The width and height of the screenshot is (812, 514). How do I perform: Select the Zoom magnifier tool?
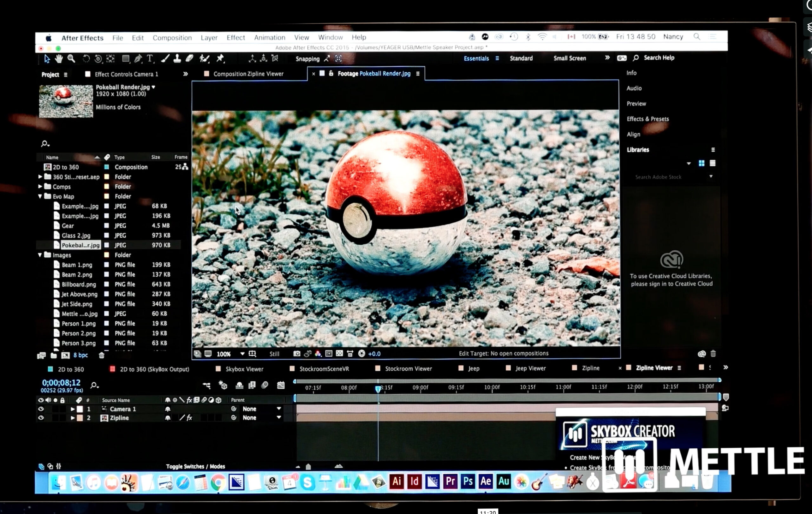point(71,59)
